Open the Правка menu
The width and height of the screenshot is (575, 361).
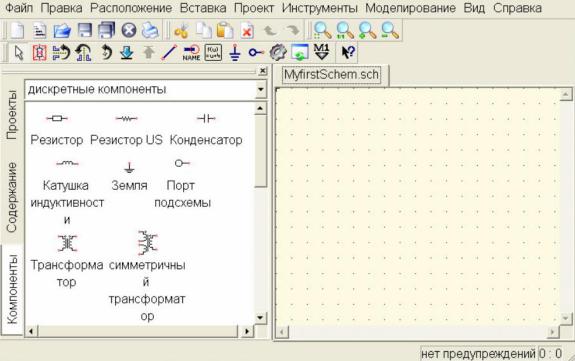(x=61, y=8)
